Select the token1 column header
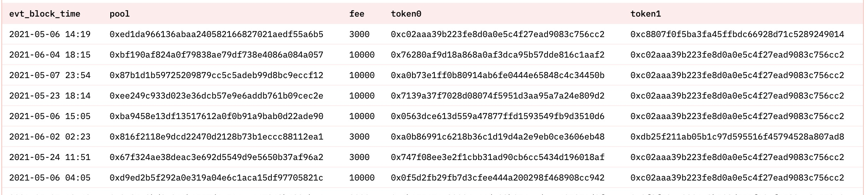Screen dimensions: 868x195 (x=646, y=14)
